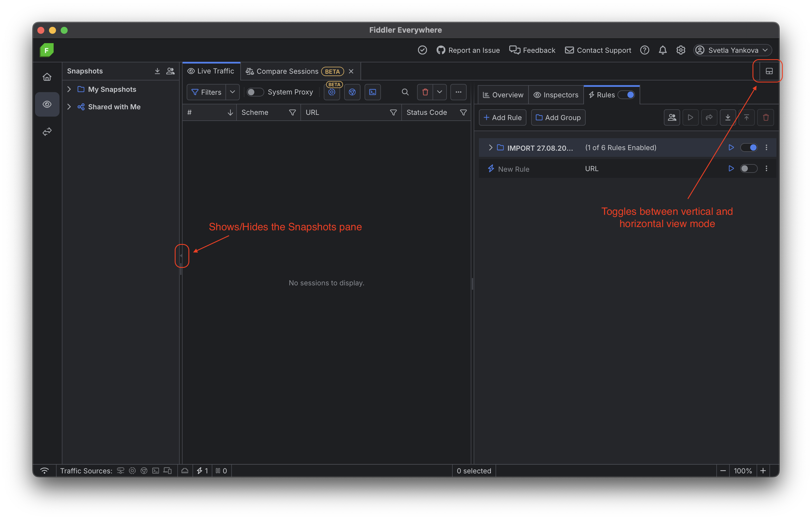The height and width of the screenshot is (520, 812).
Task: Turn off the Rules tab toggle switch
Action: click(626, 95)
